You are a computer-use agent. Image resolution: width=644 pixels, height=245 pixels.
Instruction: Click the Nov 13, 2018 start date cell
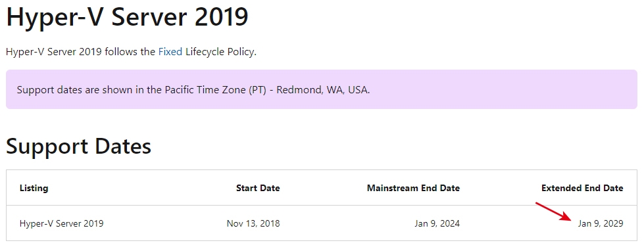point(253,224)
